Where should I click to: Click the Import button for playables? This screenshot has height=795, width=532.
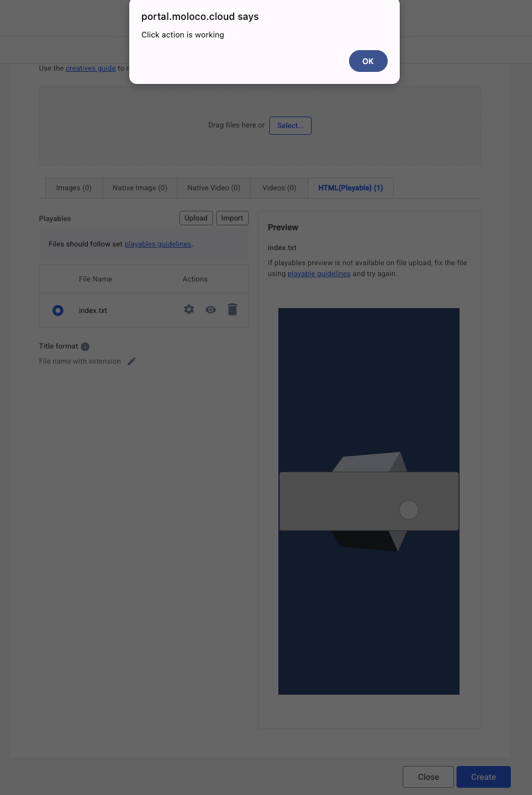[232, 218]
